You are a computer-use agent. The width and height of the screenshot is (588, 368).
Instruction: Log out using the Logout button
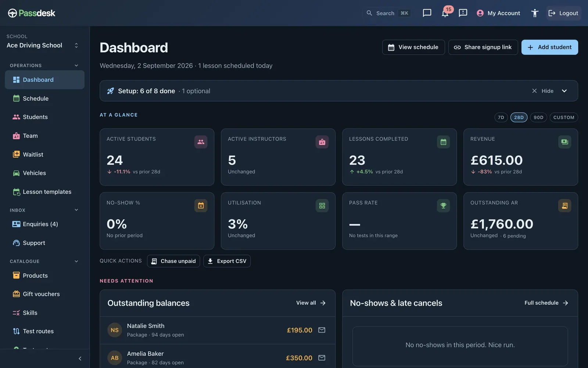563,13
